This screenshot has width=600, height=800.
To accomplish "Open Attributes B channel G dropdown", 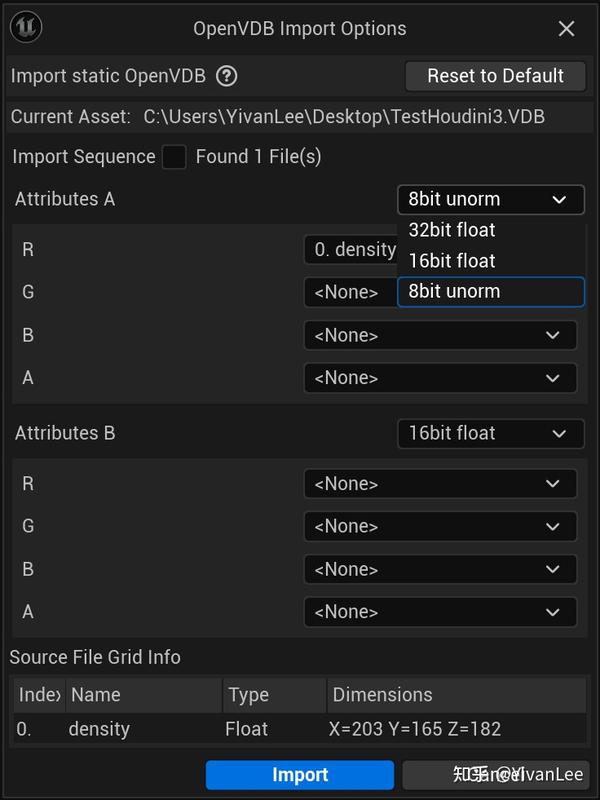I will click(x=440, y=526).
